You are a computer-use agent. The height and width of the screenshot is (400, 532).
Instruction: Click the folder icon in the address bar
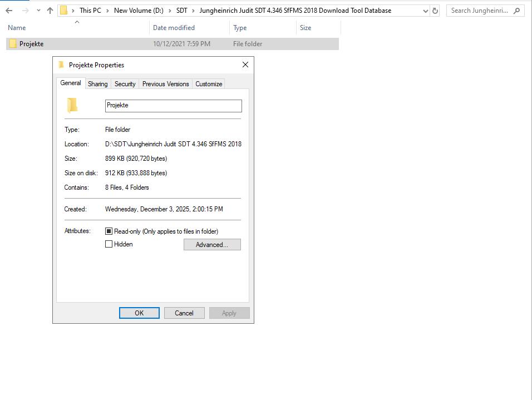click(64, 10)
